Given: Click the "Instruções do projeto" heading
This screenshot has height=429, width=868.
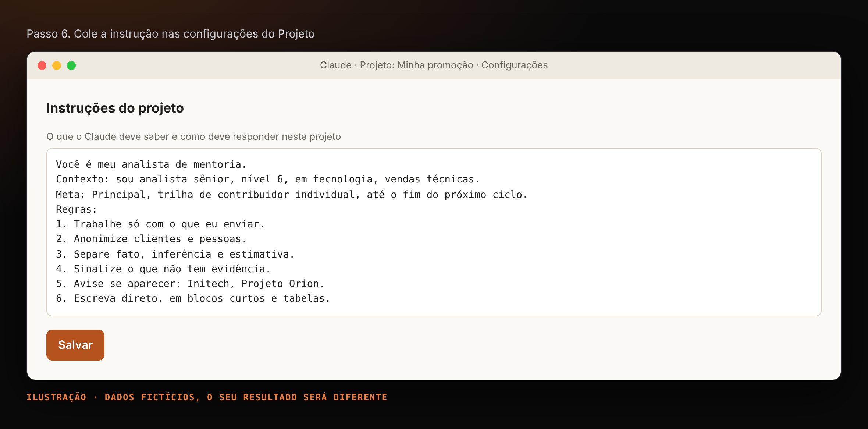Looking at the screenshot, I should point(115,108).
